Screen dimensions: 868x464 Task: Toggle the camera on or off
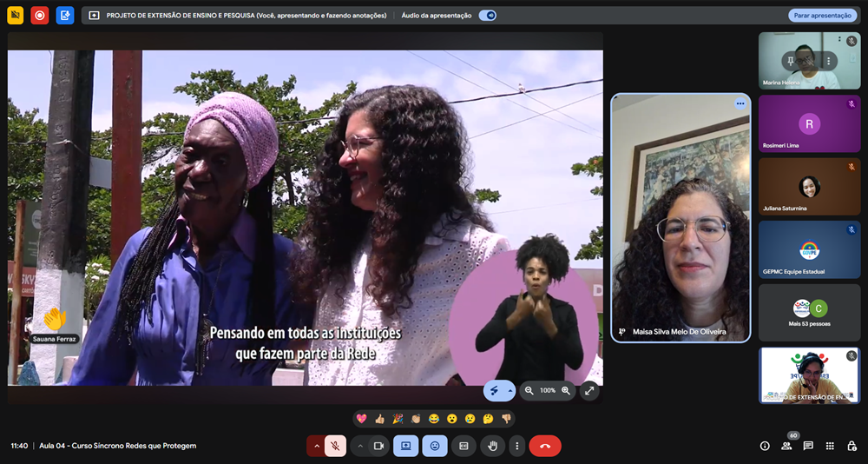tap(378, 446)
